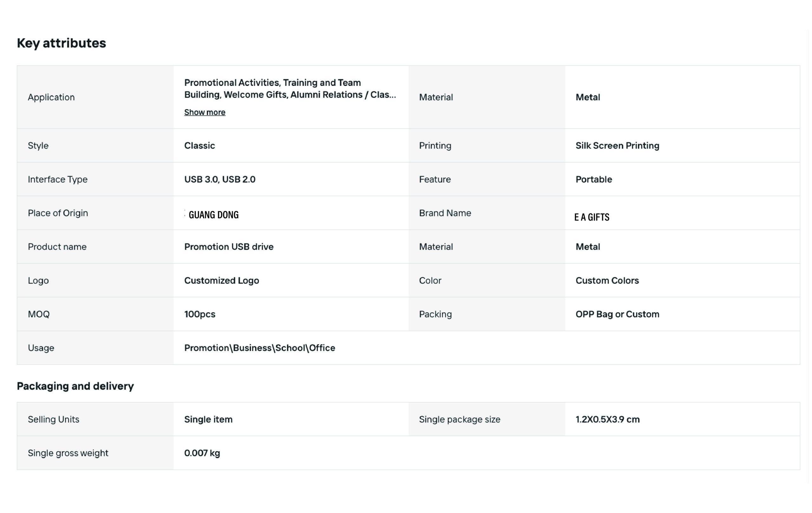Viewport: 812px width, 513px height.
Task: Select the Promotion\Business\School\Office usage text
Action: pos(260,348)
